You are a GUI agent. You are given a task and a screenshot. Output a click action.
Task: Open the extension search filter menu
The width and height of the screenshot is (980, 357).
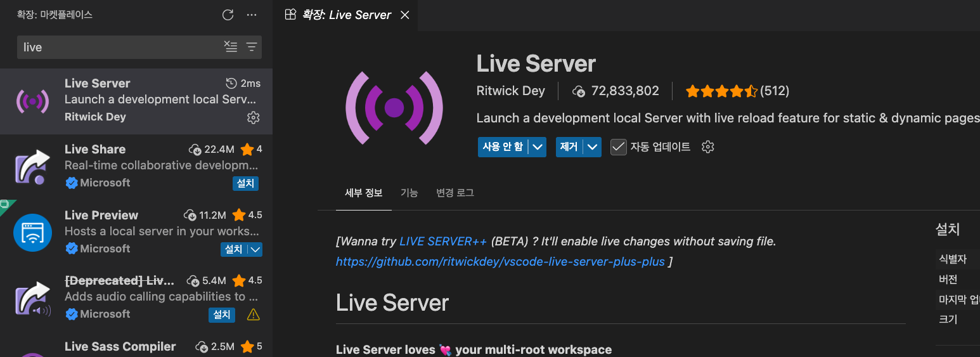click(x=252, y=47)
